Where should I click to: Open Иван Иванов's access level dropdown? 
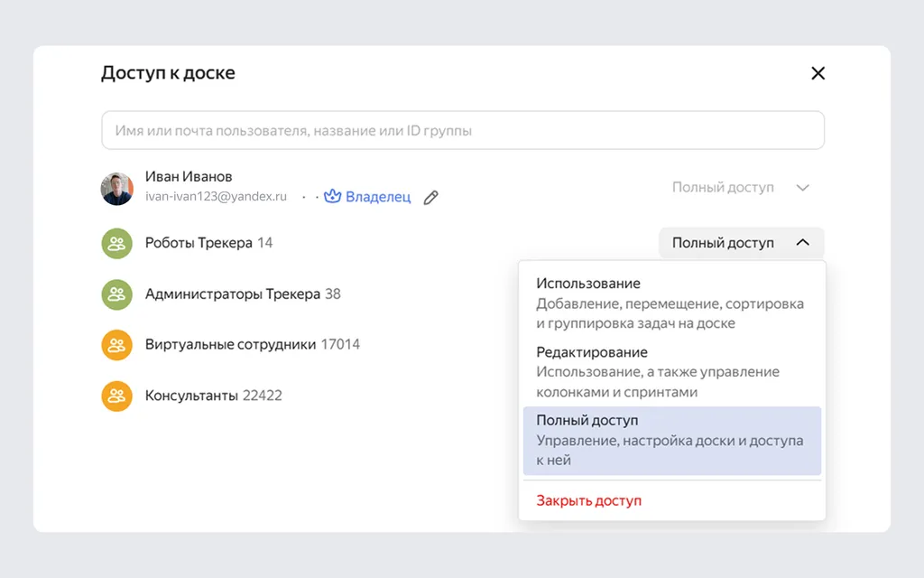pos(741,188)
